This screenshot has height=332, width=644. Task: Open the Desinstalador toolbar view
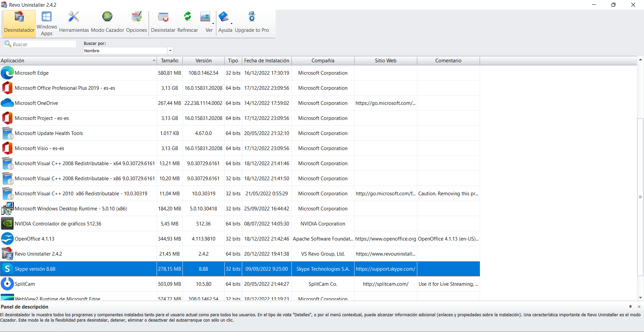point(19,23)
